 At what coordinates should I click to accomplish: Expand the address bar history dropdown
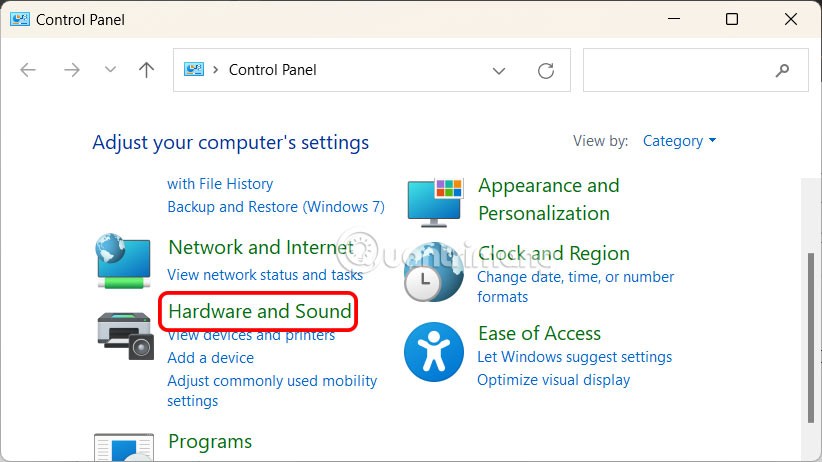(499, 70)
